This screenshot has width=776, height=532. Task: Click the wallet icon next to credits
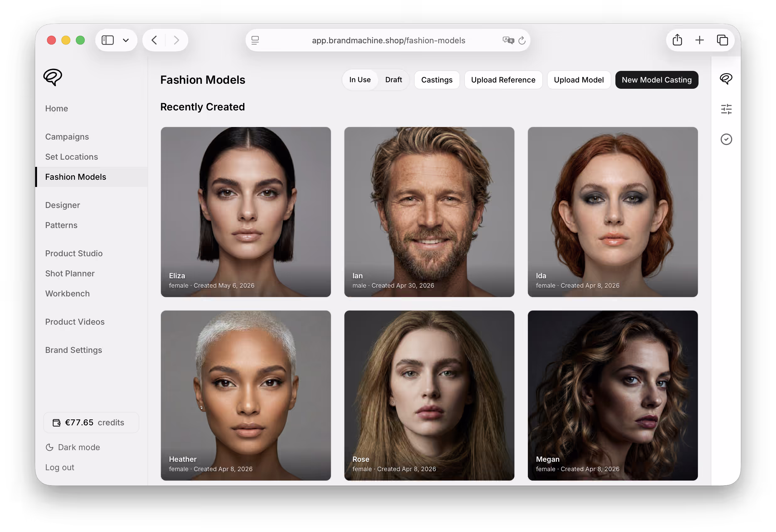pos(56,423)
